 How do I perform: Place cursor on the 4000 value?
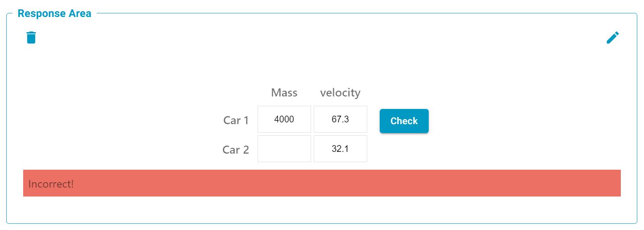click(284, 119)
